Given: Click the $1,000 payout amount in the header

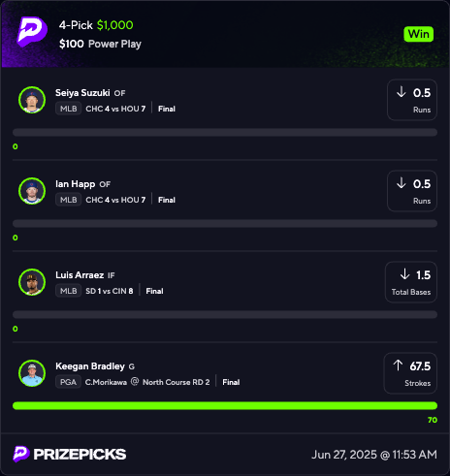Looking at the screenshot, I should (x=115, y=25).
